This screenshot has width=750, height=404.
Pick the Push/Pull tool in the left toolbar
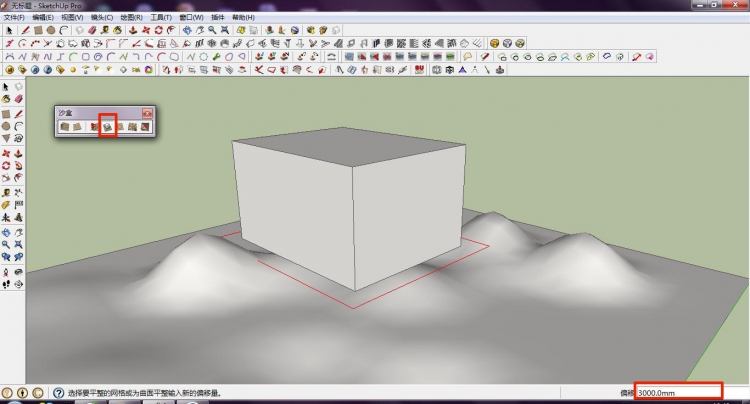[18, 153]
